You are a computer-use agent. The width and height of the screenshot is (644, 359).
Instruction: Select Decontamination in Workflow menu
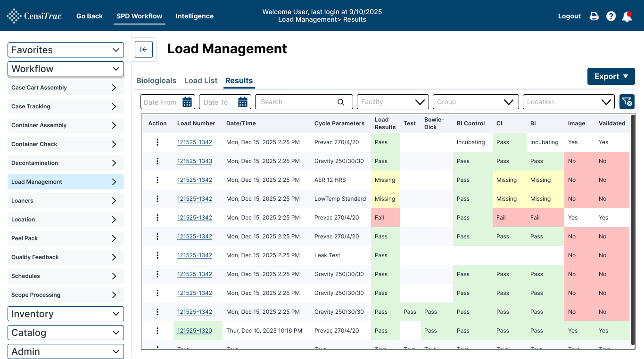point(66,163)
